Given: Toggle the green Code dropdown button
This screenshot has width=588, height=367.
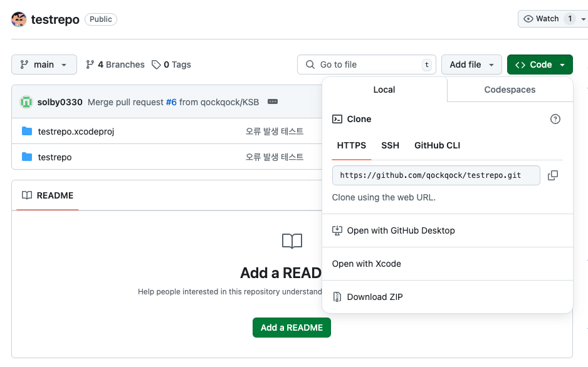Looking at the screenshot, I should [540, 65].
